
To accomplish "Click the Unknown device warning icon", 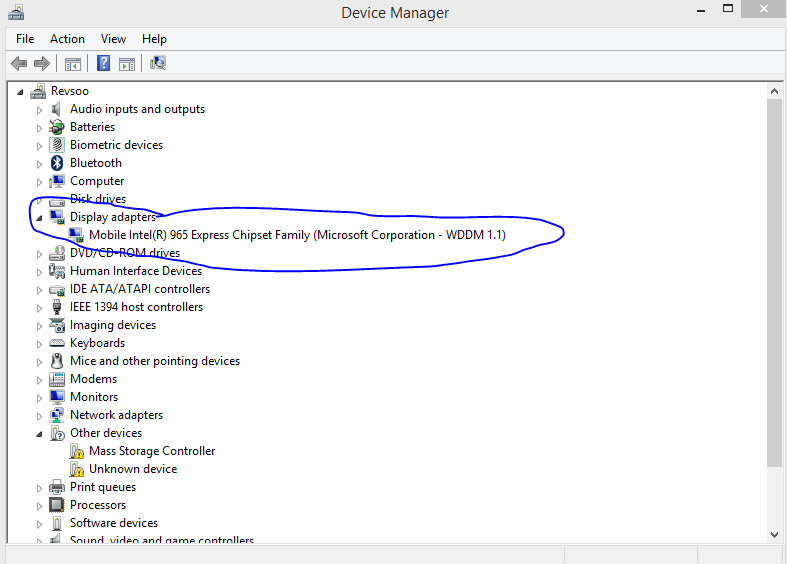I will 77,469.
